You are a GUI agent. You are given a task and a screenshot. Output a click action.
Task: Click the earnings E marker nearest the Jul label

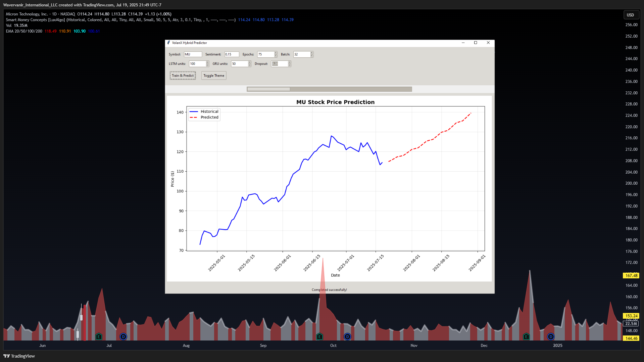click(x=99, y=336)
